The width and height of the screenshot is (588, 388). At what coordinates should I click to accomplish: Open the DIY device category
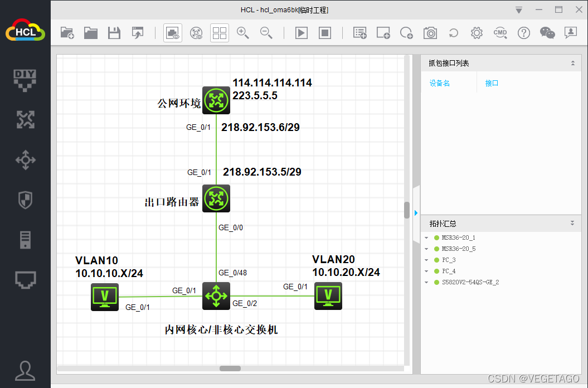(x=25, y=79)
